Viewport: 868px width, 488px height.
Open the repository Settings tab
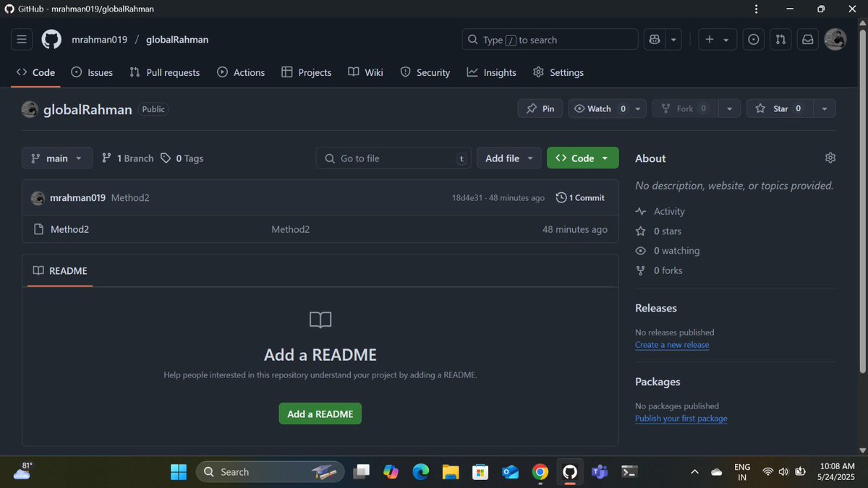pos(558,72)
